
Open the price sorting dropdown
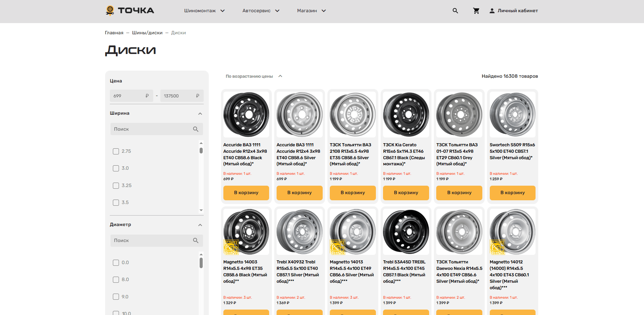pos(254,76)
